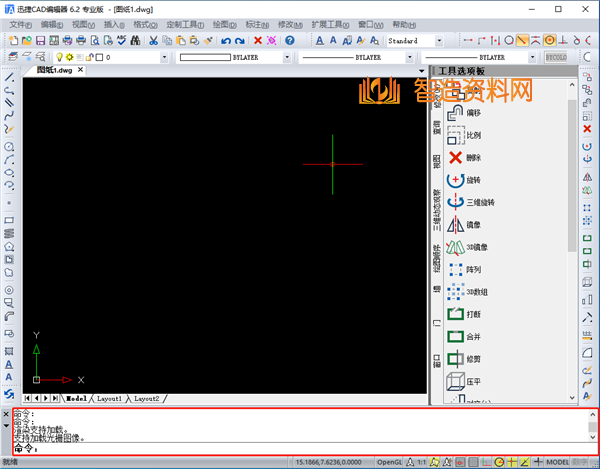
Task: Open the 绘图(D) menu
Action: [x=220, y=24]
